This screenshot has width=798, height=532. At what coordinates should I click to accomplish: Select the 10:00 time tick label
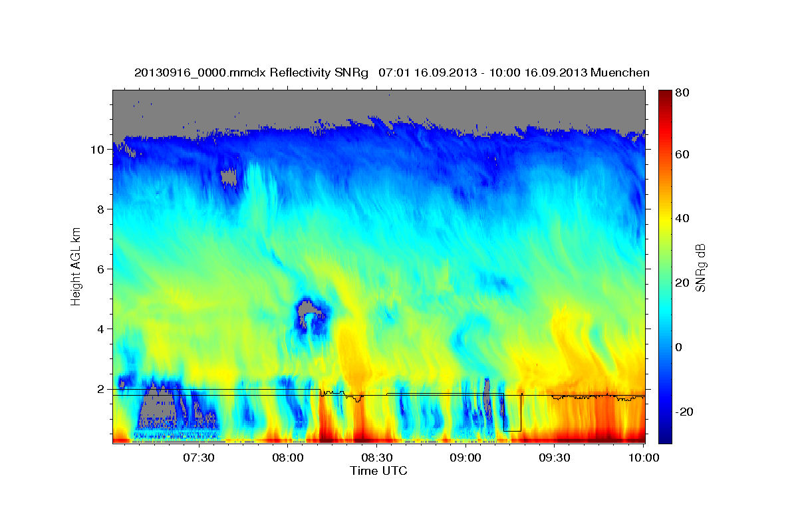click(643, 458)
